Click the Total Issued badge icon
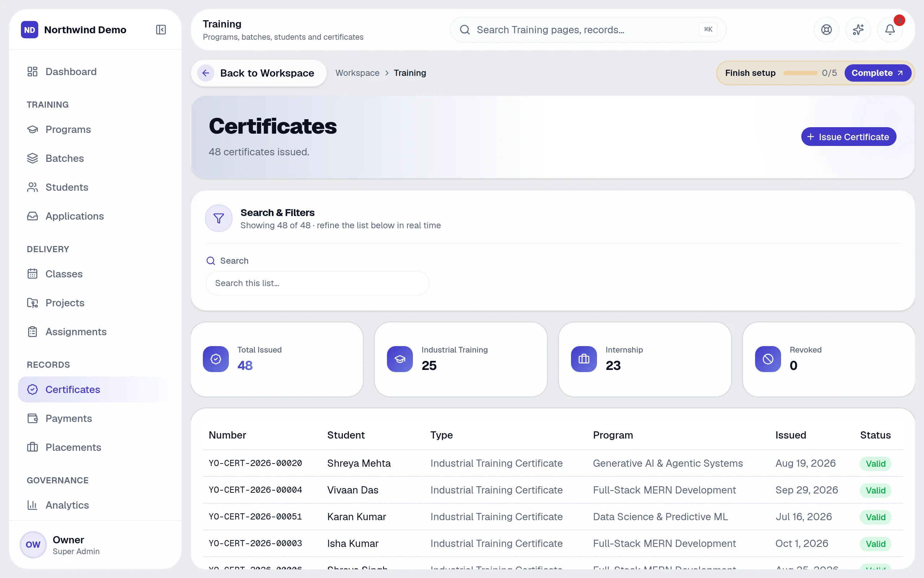 [216, 359]
